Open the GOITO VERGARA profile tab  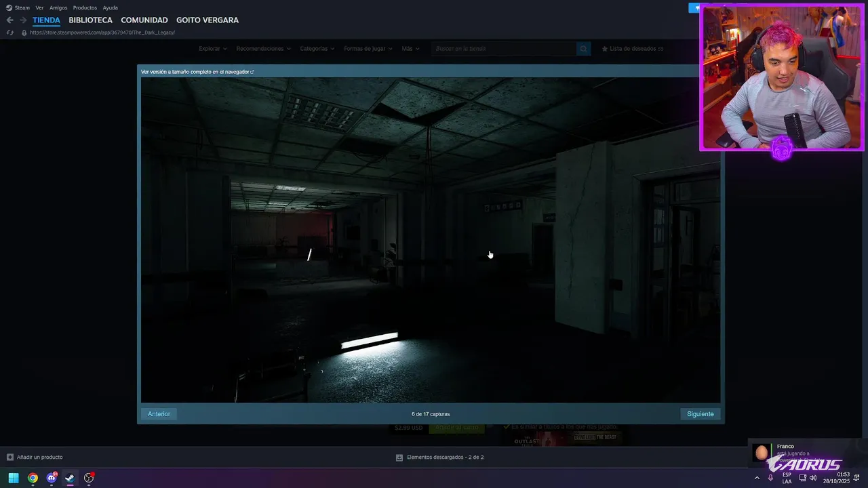point(208,20)
